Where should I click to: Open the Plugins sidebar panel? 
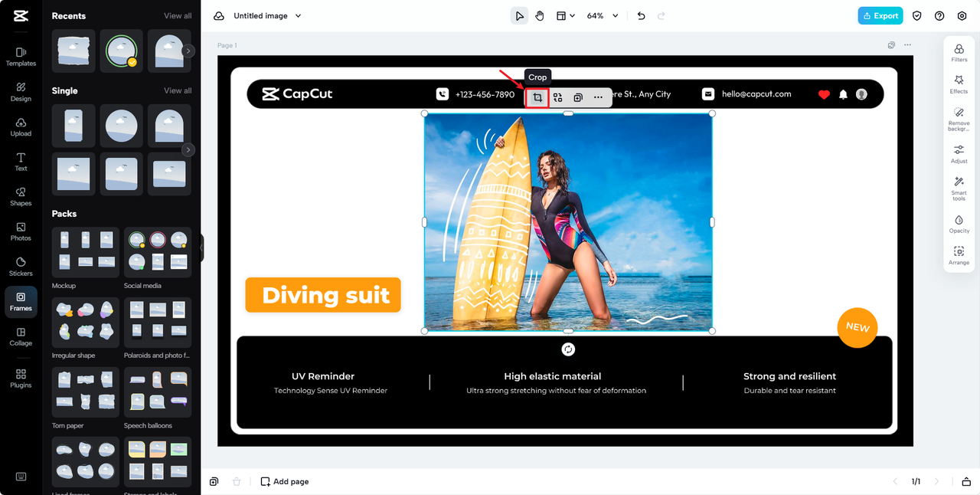(x=21, y=379)
